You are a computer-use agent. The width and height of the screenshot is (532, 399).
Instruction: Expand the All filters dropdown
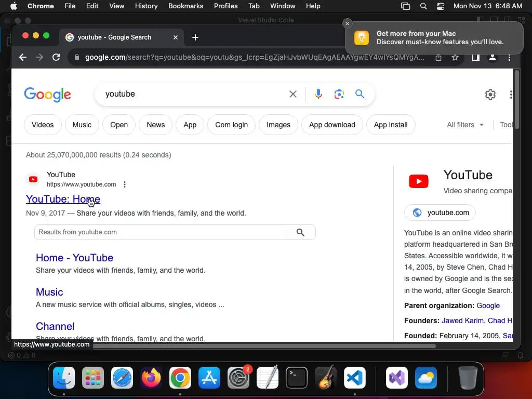tap(465, 125)
